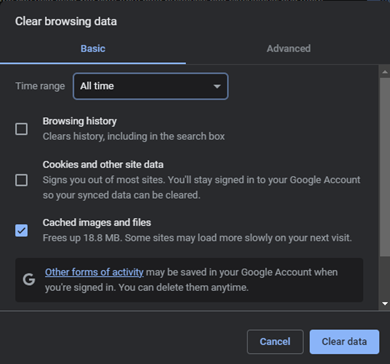The image size is (390, 364).
Task: Cancel the clear browsing data dialog
Action: tap(275, 342)
